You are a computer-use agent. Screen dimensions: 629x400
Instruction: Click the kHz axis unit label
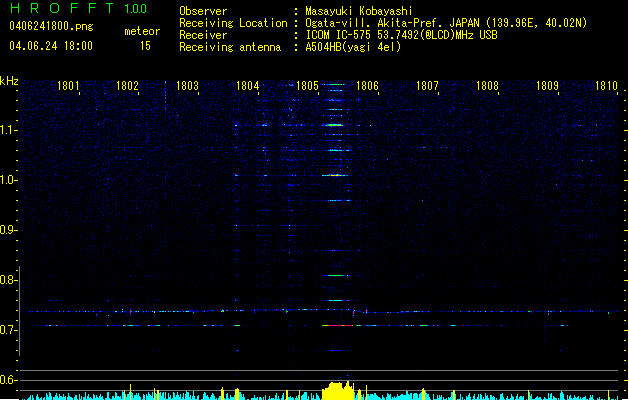pos(9,81)
